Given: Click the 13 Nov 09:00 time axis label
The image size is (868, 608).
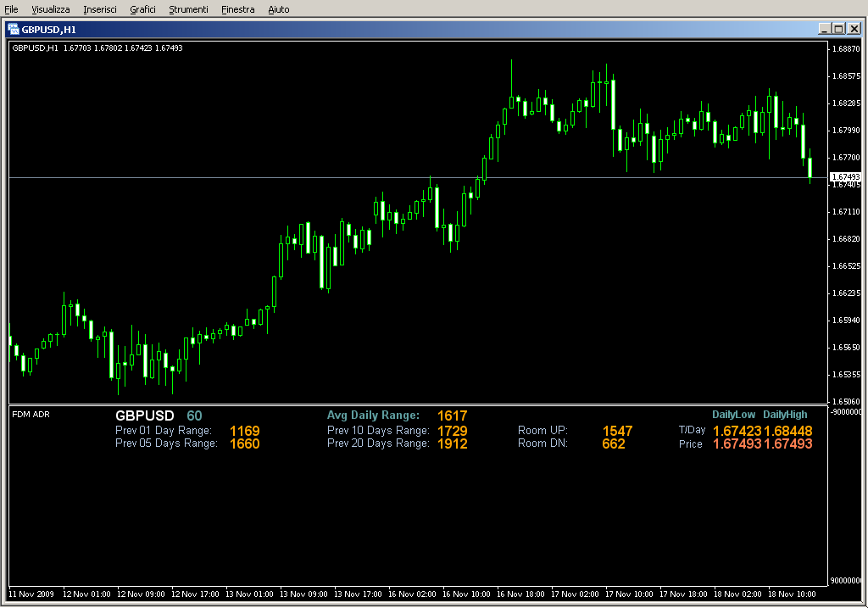Looking at the screenshot, I should pos(303,594).
